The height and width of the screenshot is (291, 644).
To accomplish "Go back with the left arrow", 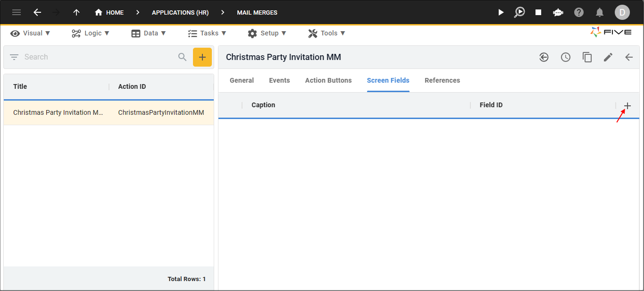I will coord(37,12).
